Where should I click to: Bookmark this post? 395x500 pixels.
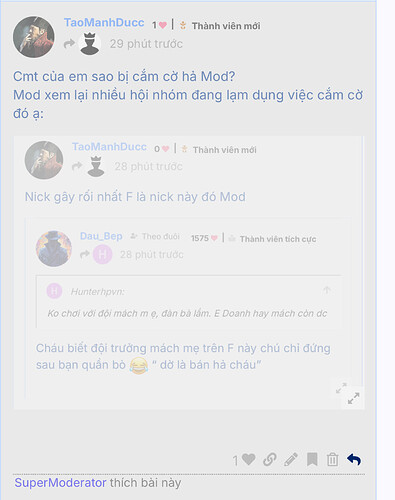point(312,459)
